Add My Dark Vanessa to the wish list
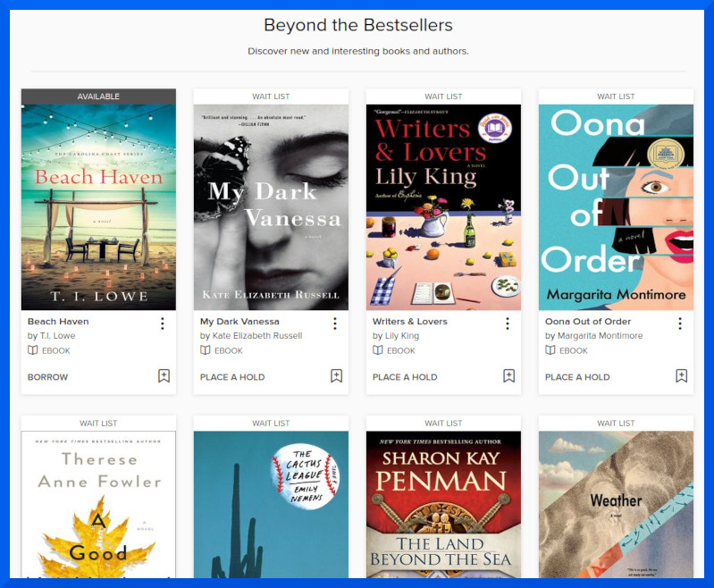 coord(337,375)
